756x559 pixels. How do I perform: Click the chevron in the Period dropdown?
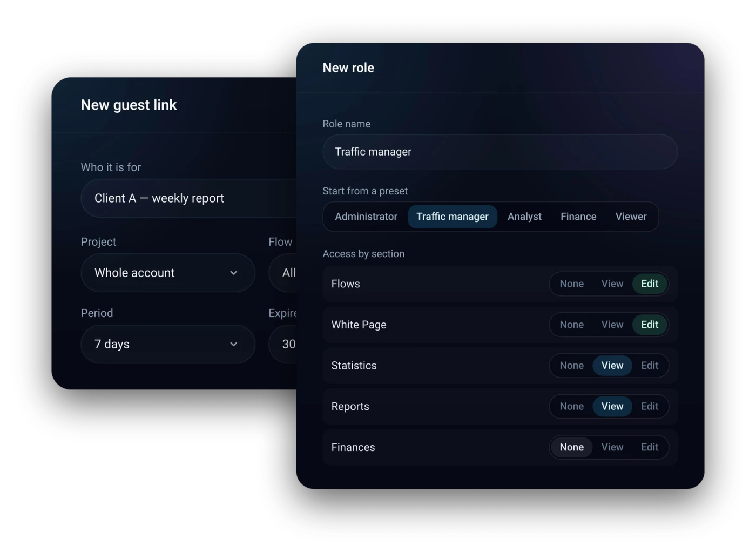click(234, 344)
